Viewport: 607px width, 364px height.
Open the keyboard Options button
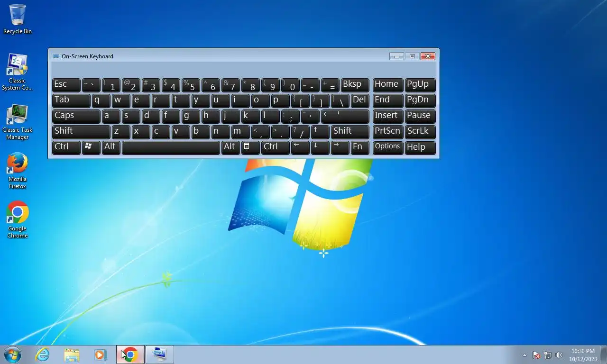click(388, 147)
